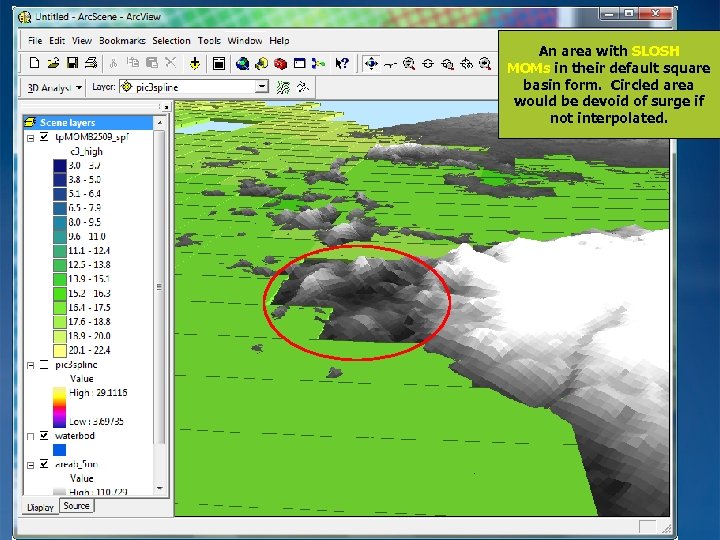Open the Bookmarks menu

pyautogui.click(x=122, y=40)
